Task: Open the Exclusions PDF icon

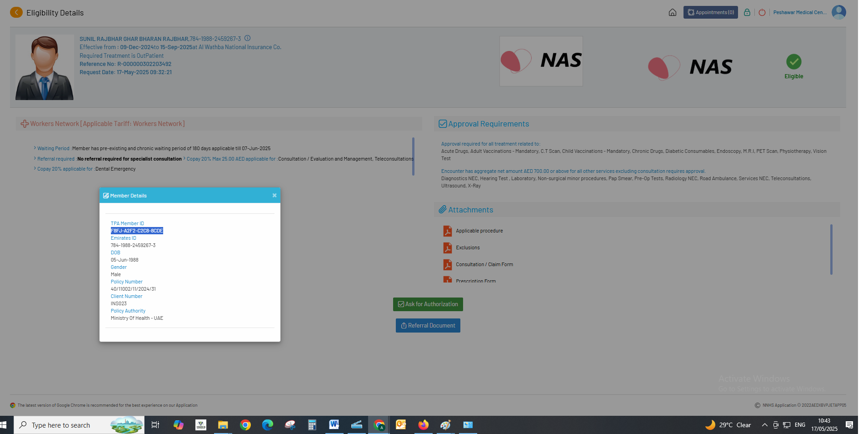Action: [x=448, y=248]
